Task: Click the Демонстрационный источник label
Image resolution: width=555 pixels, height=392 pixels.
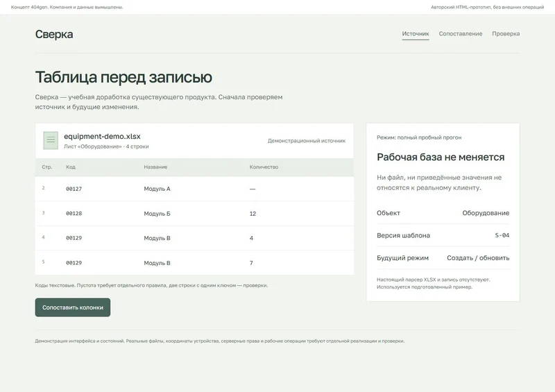Action: 307,141
